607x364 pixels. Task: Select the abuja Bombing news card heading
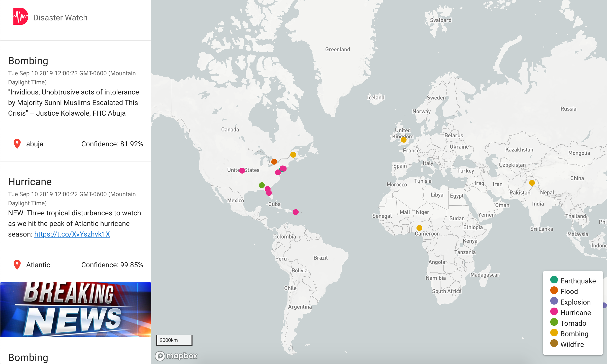tap(28, 61)
